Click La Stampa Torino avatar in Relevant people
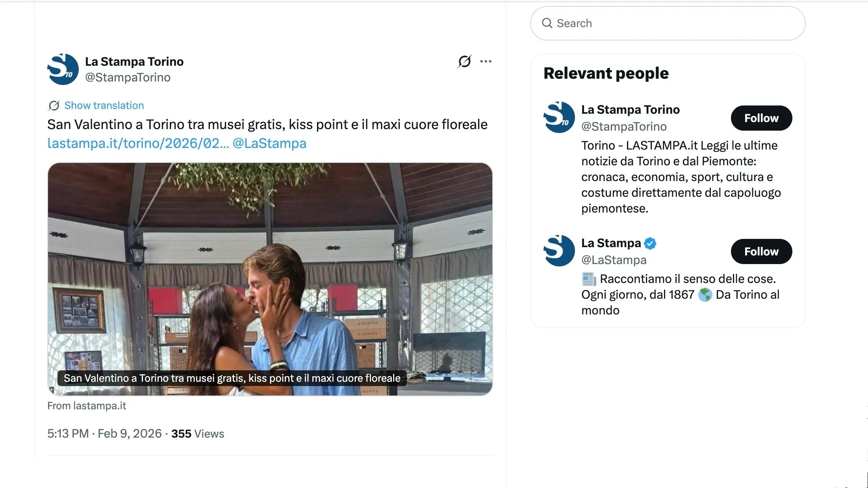The image size is (868, 488). point(559,117)
